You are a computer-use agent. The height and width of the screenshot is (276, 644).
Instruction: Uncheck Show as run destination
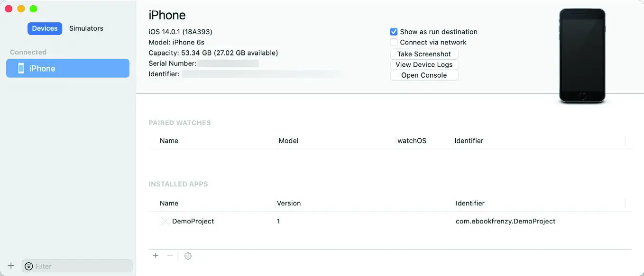[394, 32]
